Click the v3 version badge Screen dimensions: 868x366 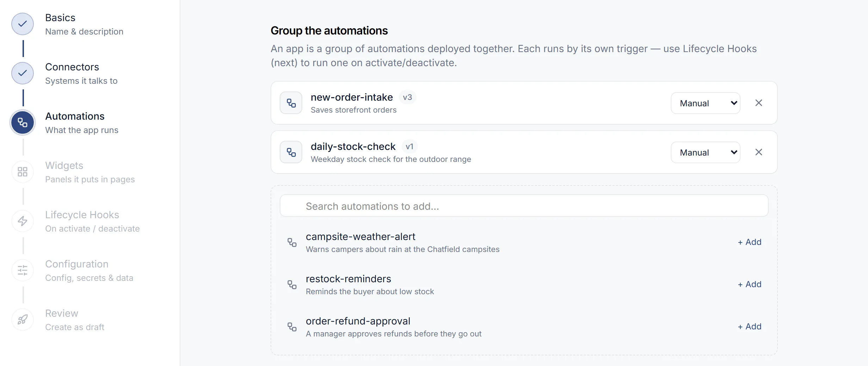(407, 97)
